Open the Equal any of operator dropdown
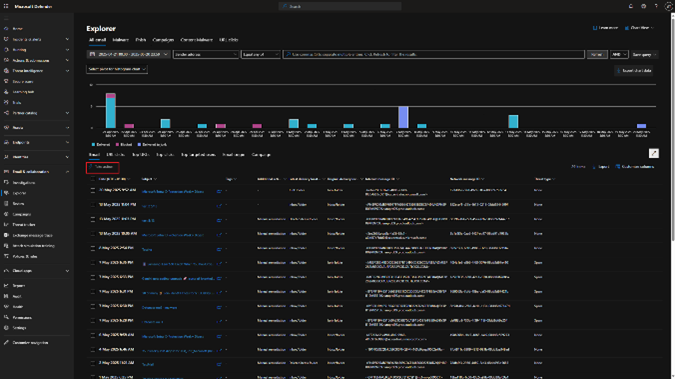The width and height of the screenshot is (675, 379). (260, 55)
